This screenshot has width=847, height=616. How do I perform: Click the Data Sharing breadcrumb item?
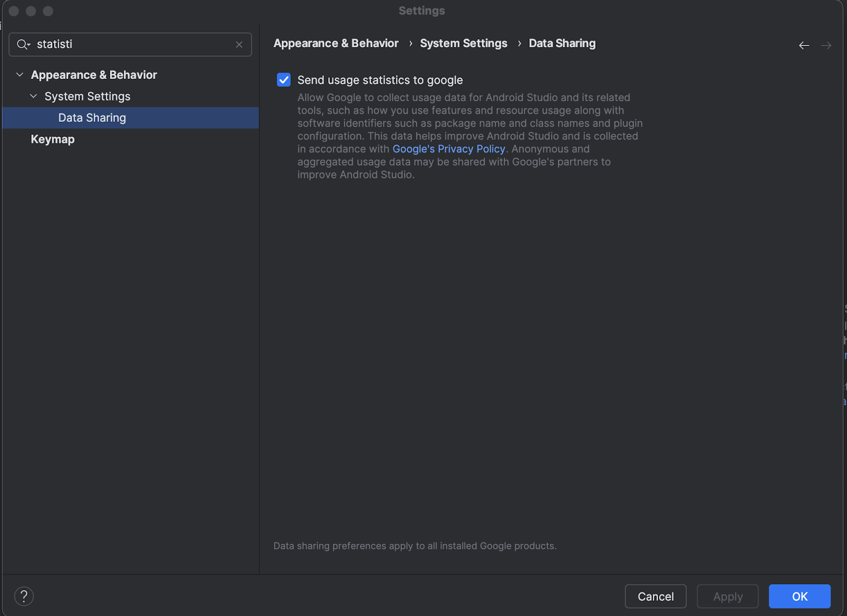(x=562, y=43)
